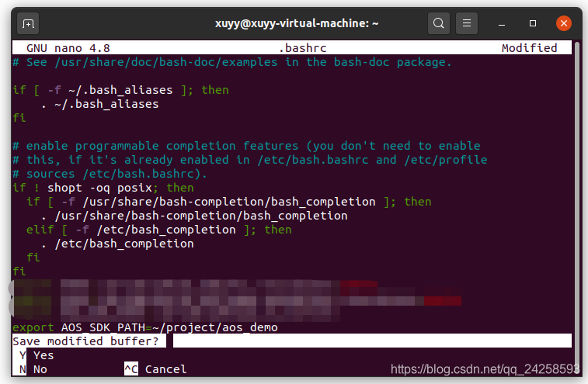This screenshot has height=384, width=588.
Task: Click the Save modified buffer answer field
Action: tap(372, 341)
